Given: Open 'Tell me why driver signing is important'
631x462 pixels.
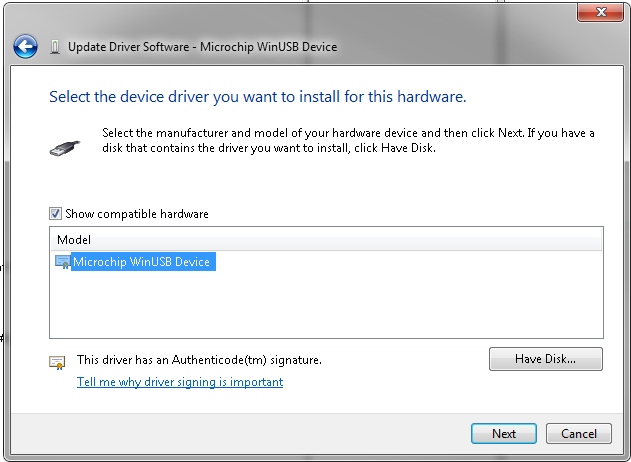Looking at the screenshot, I should pos(180,382).
